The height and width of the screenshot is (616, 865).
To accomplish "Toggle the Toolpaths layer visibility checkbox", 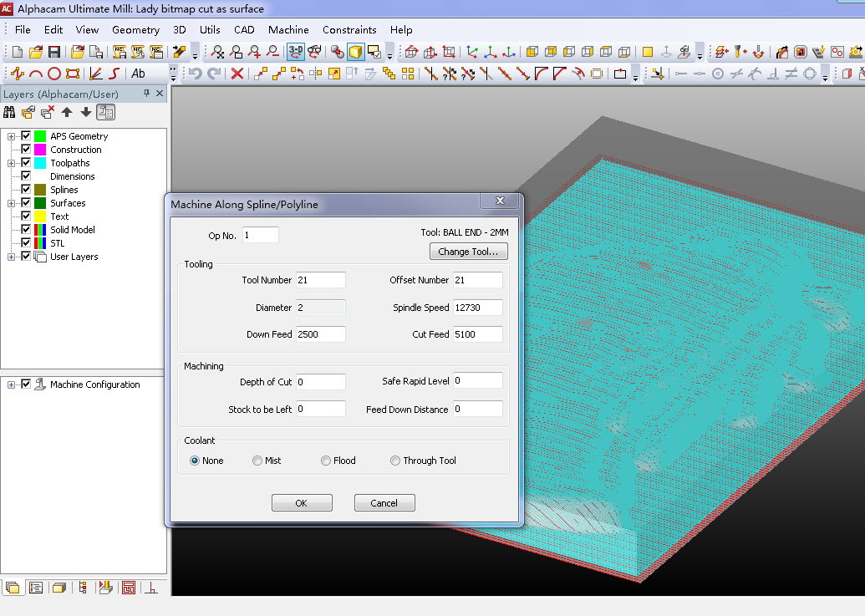I will tap(26, 162).
